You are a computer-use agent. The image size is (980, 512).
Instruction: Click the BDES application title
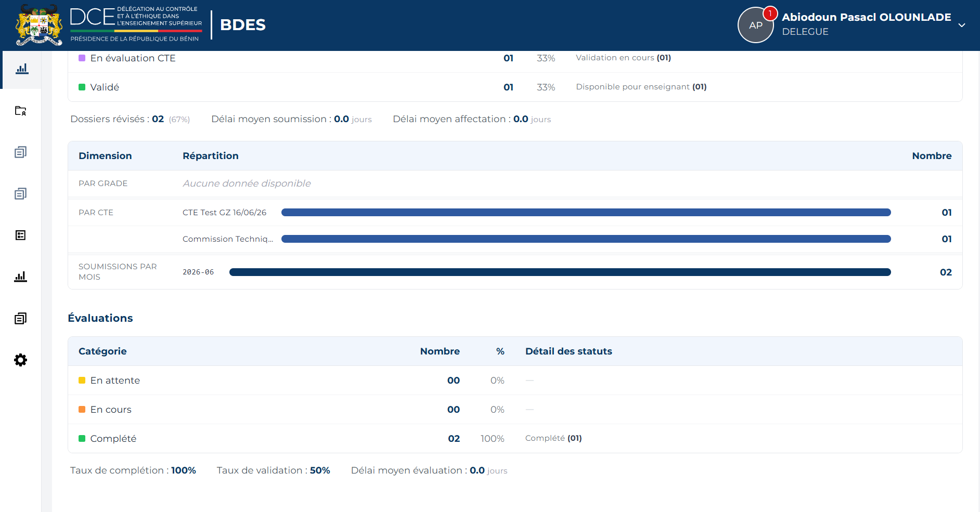[243, 24]
